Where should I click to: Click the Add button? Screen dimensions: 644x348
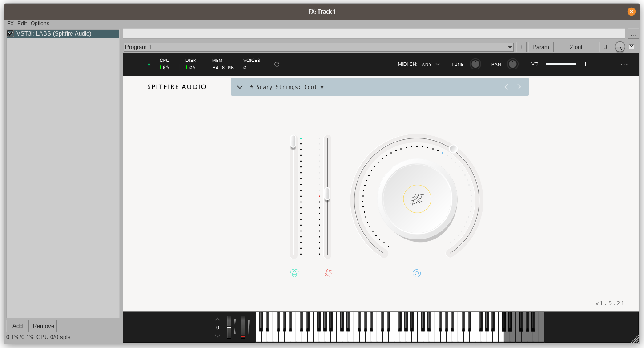click(x=17, y=326)
